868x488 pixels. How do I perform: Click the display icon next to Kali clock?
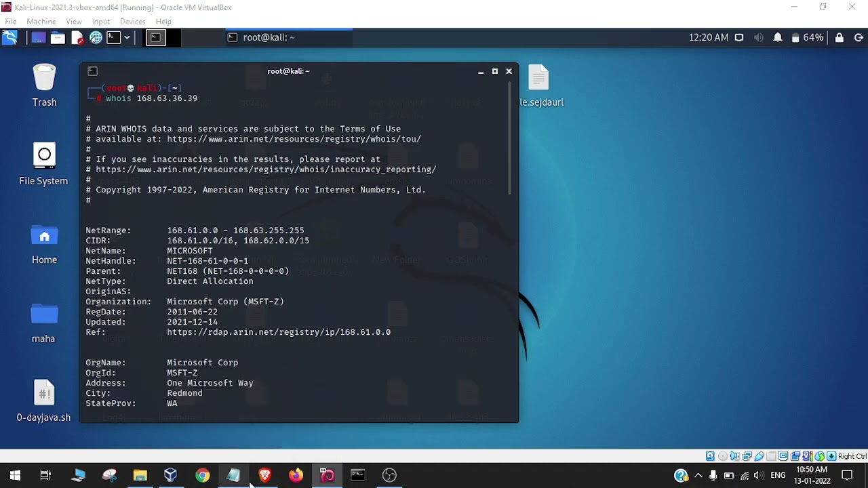[739, 38]
